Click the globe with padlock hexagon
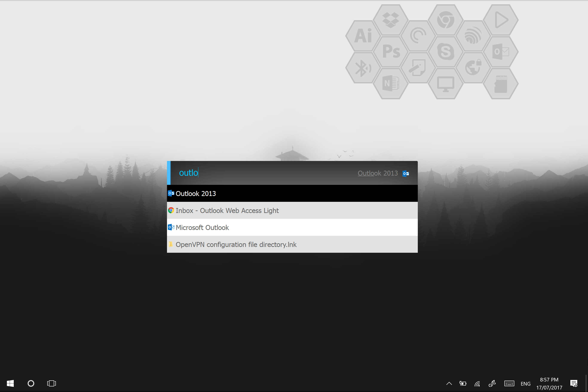This screenshot has height=392, width=588. point(473,67)
